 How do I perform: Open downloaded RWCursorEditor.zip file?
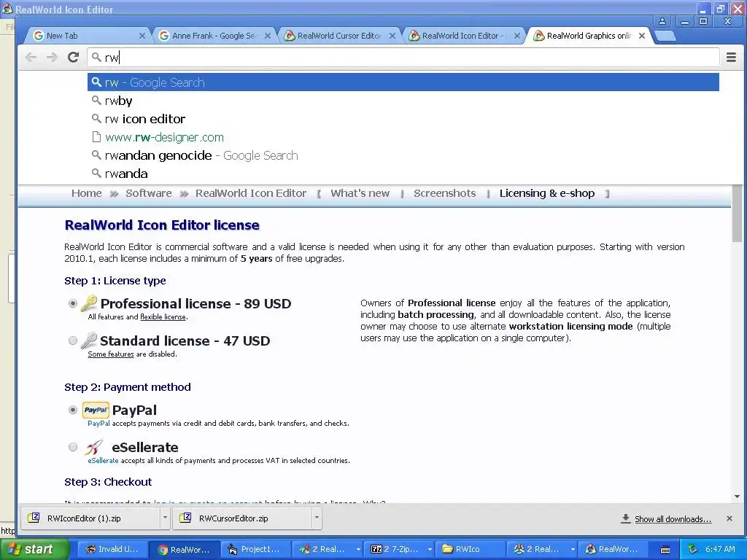point(242,518)
